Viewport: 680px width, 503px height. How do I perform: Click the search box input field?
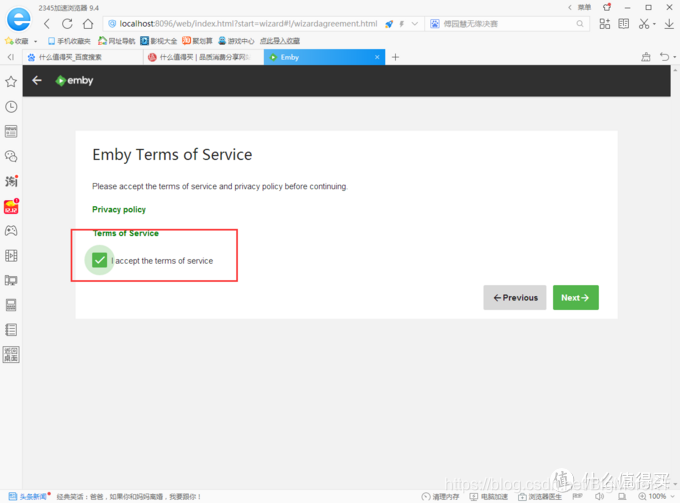[x=507, y=24]
